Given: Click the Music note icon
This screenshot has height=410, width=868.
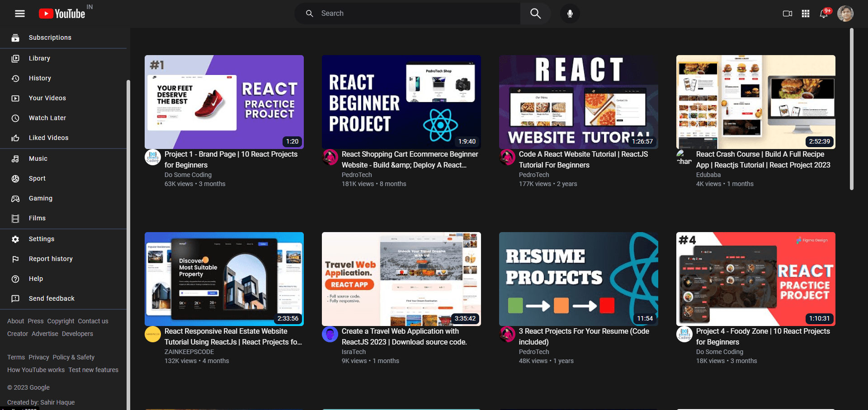Looking at the screenshot, I should [15, 158].
